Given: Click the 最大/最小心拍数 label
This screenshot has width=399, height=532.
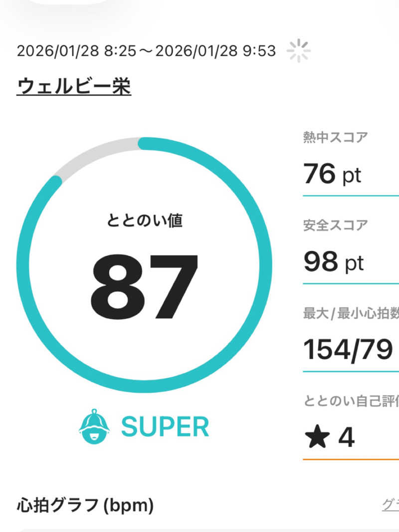Looking at the screenshot, I should tap(350, 314).
